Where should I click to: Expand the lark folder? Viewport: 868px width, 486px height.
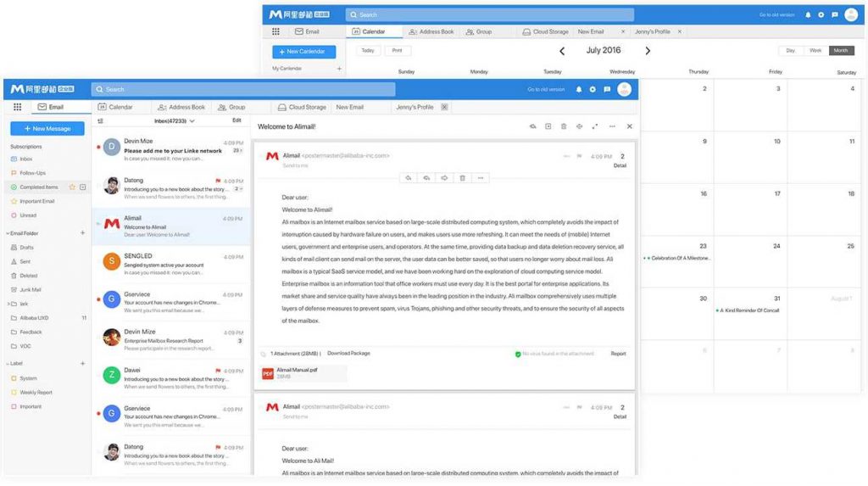pyautogui.click(x=8, y=304)
